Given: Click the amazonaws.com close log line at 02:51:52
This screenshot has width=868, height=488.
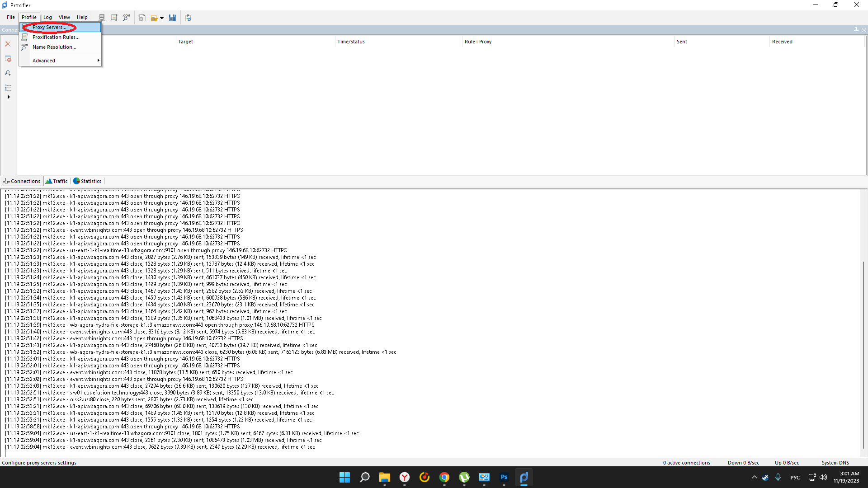Looking at the screenshot, I should [x=201, y=352].
